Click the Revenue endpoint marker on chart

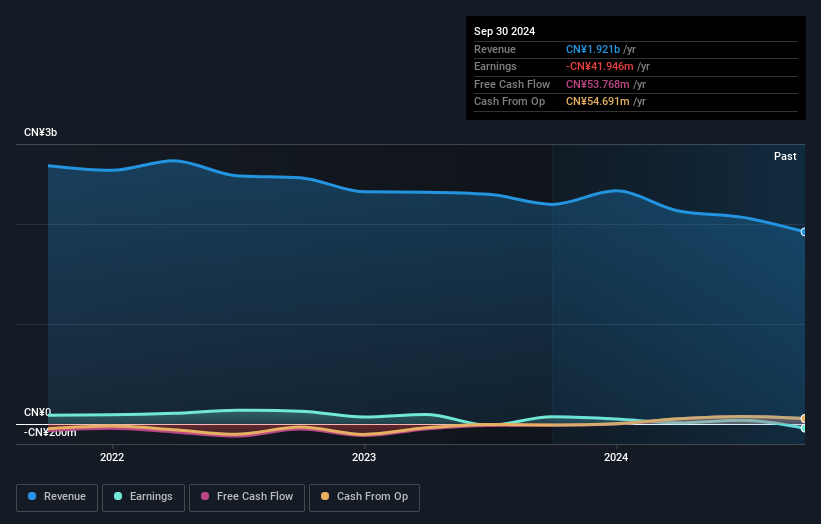[804, 232]
